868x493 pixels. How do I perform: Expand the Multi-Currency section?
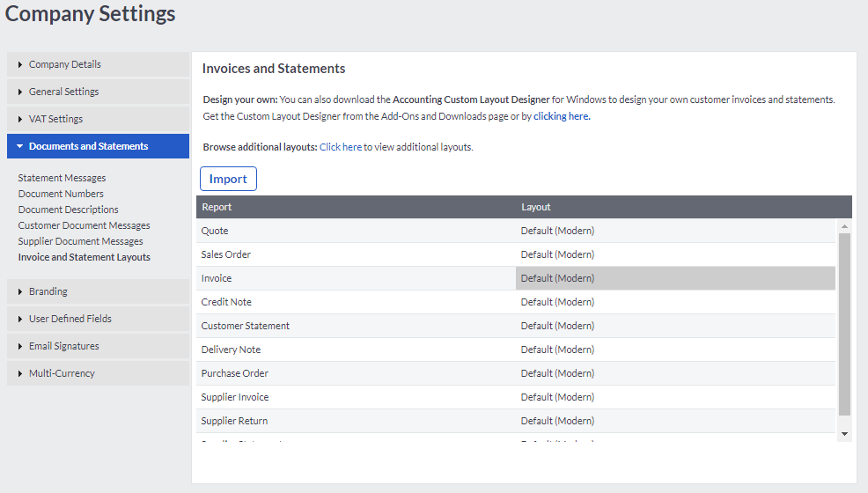coord(61,373)
